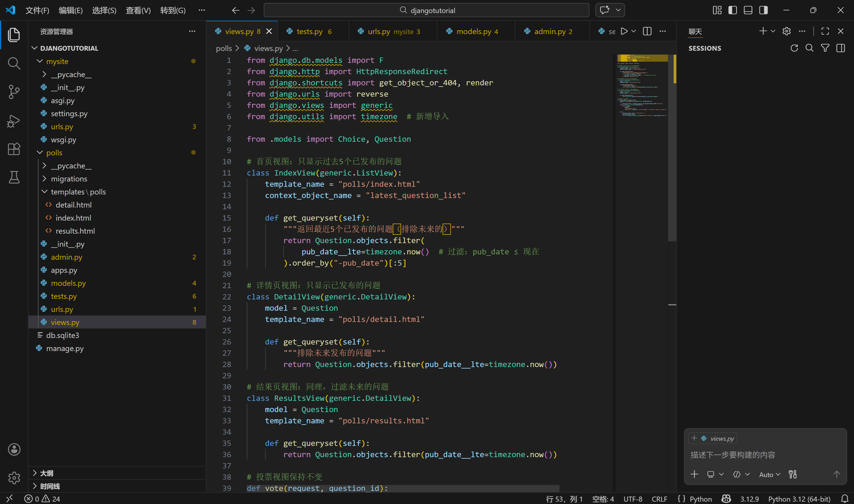This screenshot has height=504, width=854.
Task: Toggle the bottom panel layout button
Action: tap(748, 10)
